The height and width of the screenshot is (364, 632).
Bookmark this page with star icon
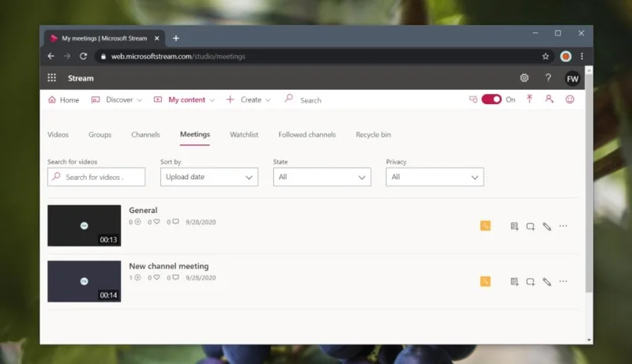coord(545,56)
